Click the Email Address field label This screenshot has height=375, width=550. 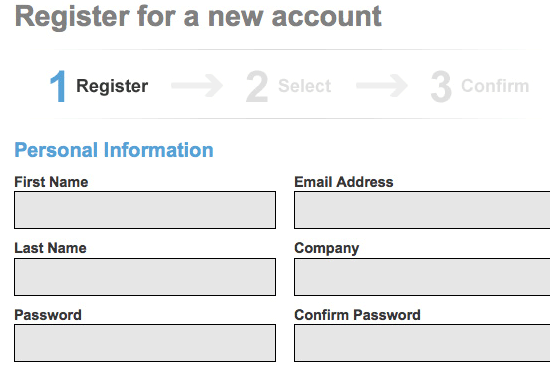click(x=344, y=182)
